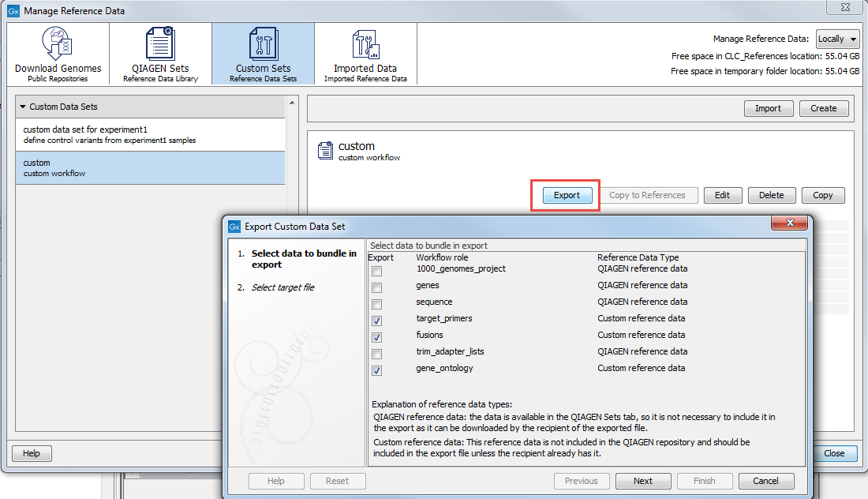
Task: Enable the 1000_genomes_project export checkbox
Action: click(376, 272)
